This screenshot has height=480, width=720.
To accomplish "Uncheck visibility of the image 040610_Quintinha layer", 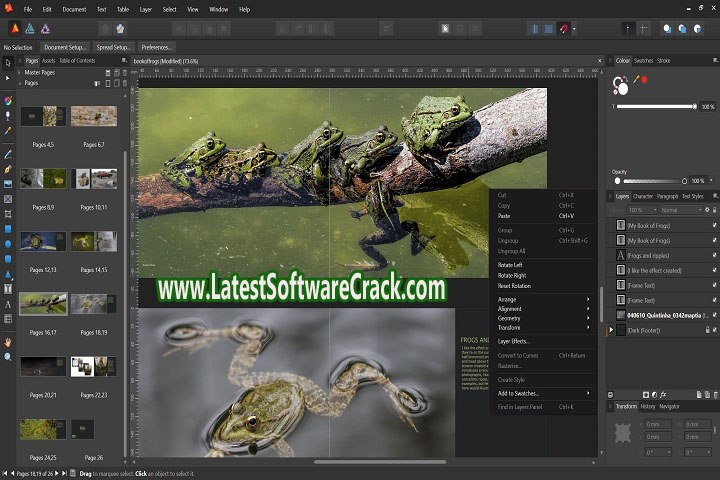I will click(714, 314).
